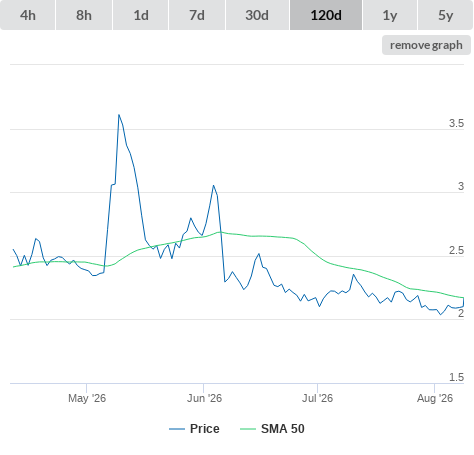Click the May '26 axis label
Screen dimensions: 474x455
(87, 398)
